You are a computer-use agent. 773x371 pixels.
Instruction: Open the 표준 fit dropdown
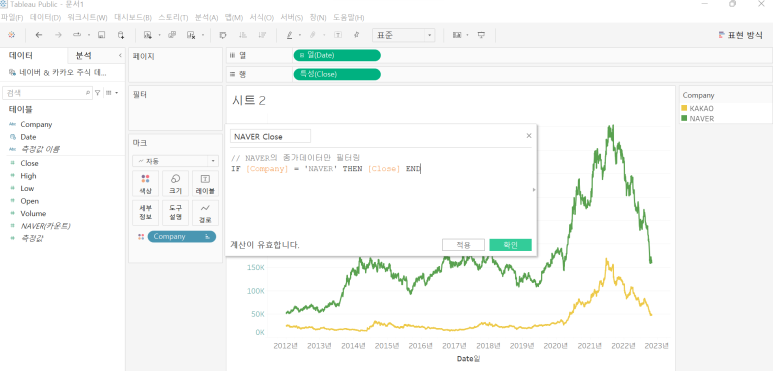tap(403, 35)
